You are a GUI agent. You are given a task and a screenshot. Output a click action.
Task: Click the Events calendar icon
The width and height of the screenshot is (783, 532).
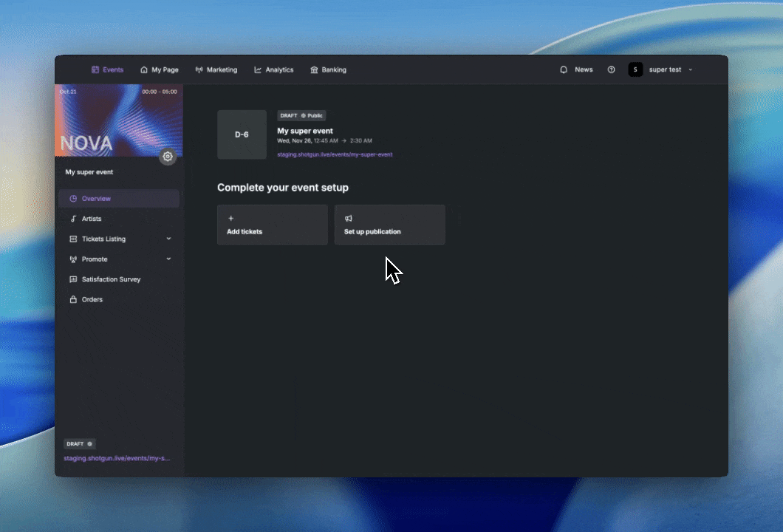click(x=95, y=70)
